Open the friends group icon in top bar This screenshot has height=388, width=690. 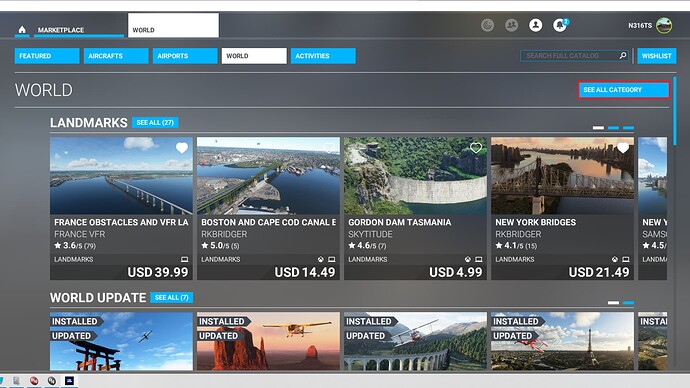tap(511, 25)
